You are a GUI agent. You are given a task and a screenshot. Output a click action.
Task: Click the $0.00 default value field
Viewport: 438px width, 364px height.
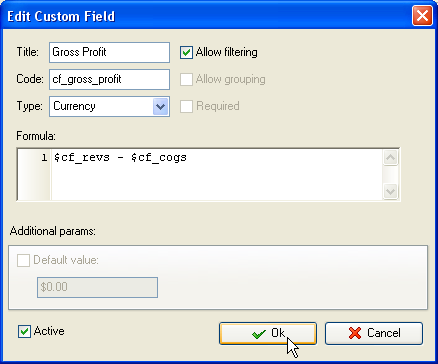(97, 287)
